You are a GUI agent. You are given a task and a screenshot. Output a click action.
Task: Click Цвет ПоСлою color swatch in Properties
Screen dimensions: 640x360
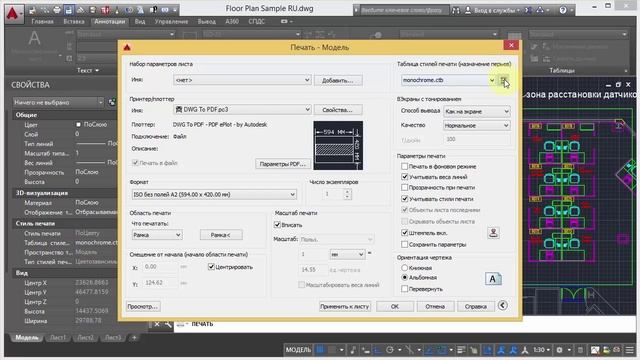pyautogui.click(x=78, y=124)
